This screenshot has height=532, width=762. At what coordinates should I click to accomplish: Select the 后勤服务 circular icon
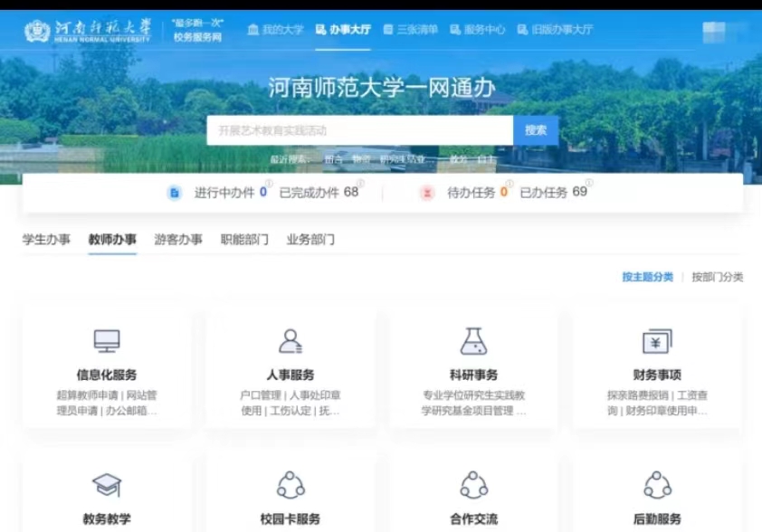click(x=657, y=485)
